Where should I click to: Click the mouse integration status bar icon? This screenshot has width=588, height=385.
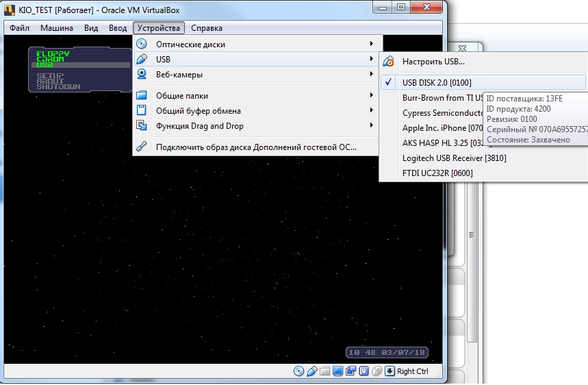coord(376,371)
